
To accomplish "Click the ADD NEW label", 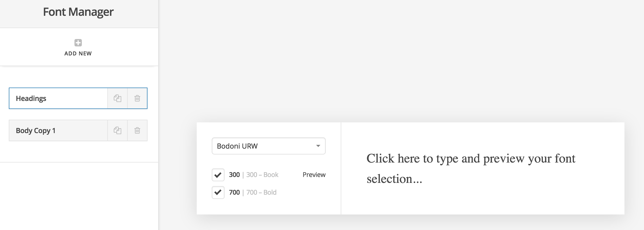I will coord(78,54).
